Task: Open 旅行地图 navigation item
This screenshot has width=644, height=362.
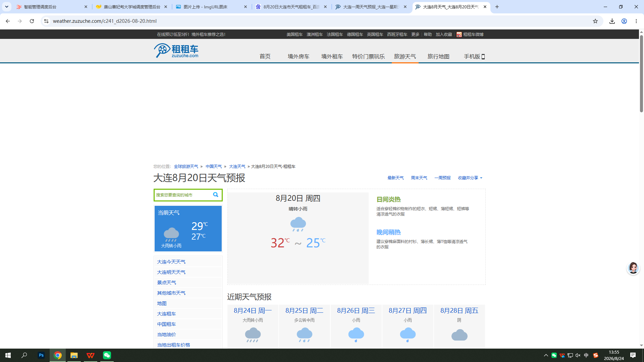Action: 438,56
